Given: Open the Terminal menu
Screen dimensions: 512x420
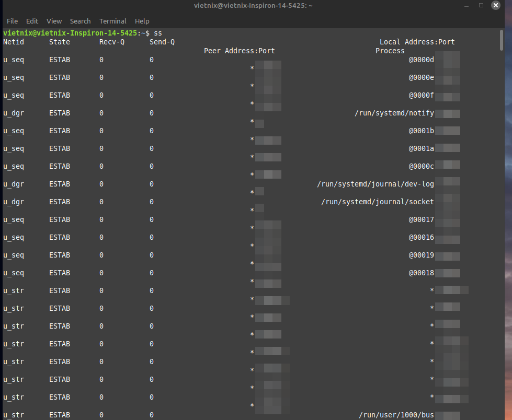Looking at the screenshot, I should pos(112,21).
